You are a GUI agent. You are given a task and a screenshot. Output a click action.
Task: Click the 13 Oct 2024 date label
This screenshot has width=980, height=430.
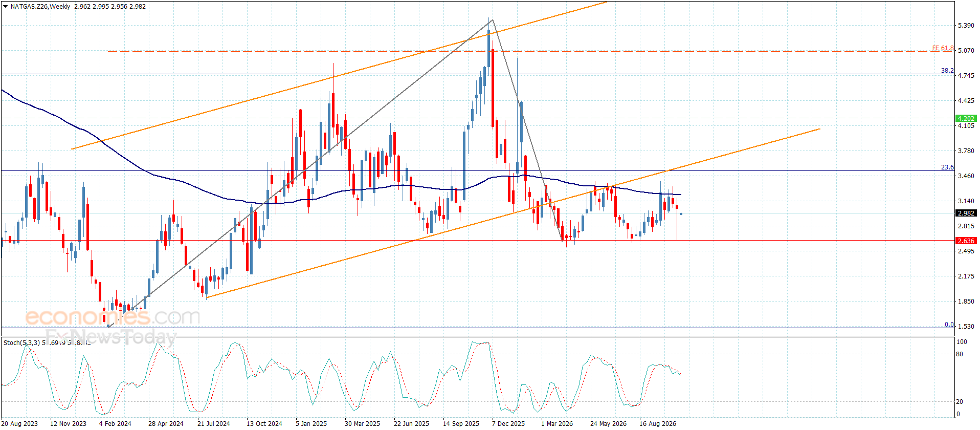pos(264,423)
